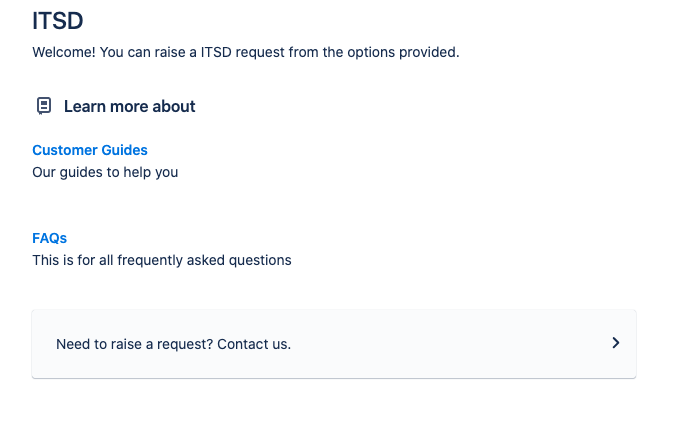Click 'options provided' in the welcome sentence
Viewport: 688px width, 441px height.
click(x=407, y=52)
